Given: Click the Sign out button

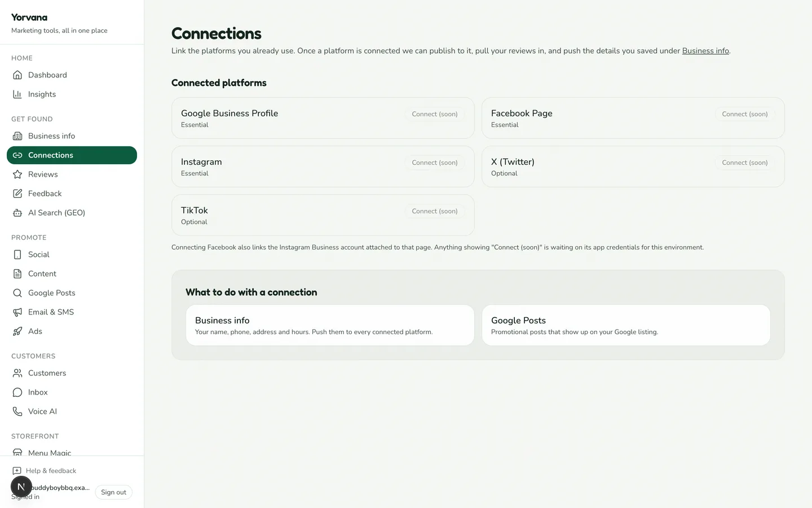Looking at the screenshot, I should coord(113,492).
